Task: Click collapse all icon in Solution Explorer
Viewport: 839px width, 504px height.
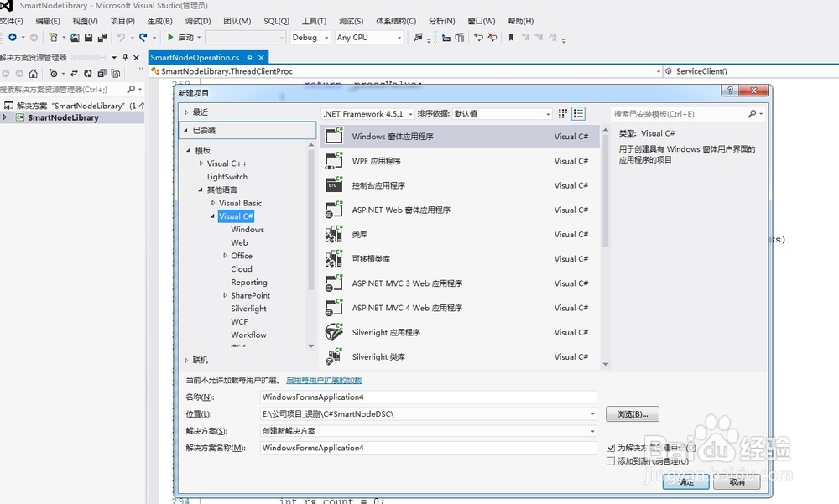Action: 102,73
